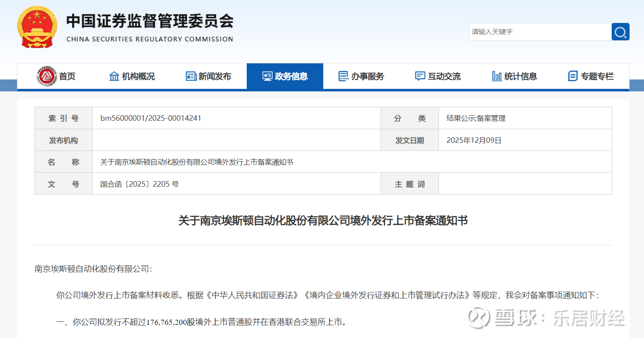This screenshot has width=644, height=338.
Task: Open the 统计信息 menu item
Action: pyautogui.click(x=515, y=76)
